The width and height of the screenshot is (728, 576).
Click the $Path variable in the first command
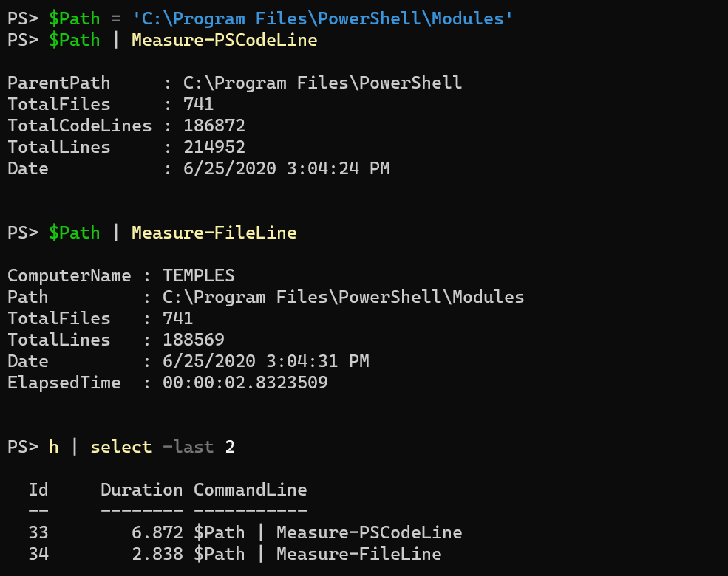(74, 18)
